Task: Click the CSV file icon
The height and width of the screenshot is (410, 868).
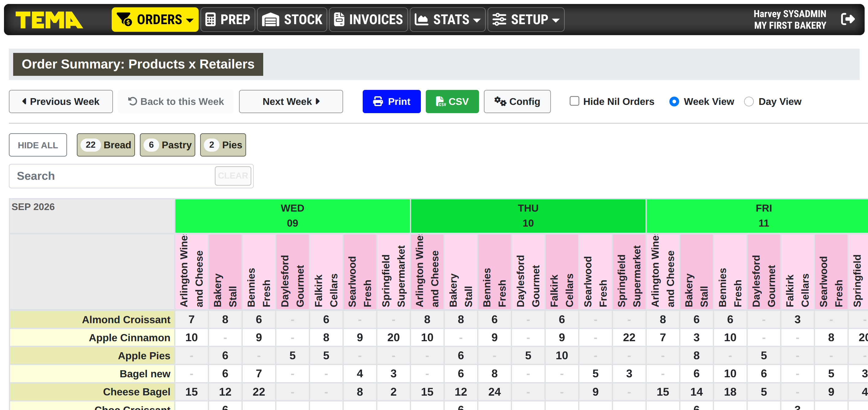Action: 441,101
